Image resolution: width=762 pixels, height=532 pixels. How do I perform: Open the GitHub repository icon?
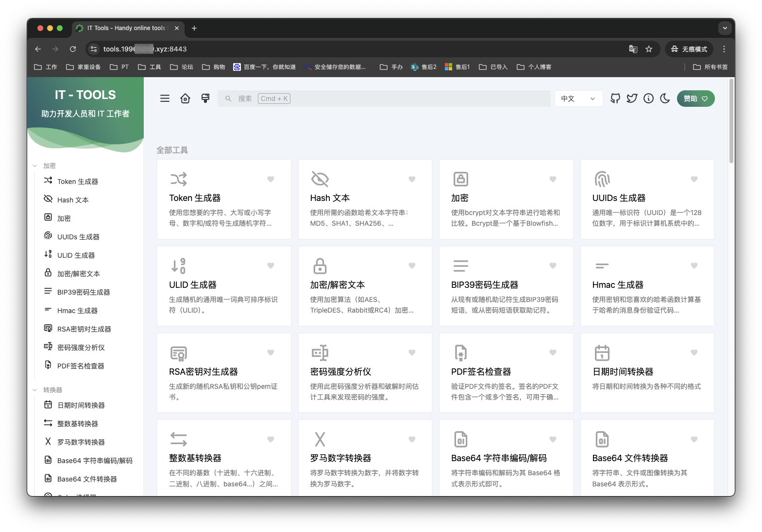(615, 99)
